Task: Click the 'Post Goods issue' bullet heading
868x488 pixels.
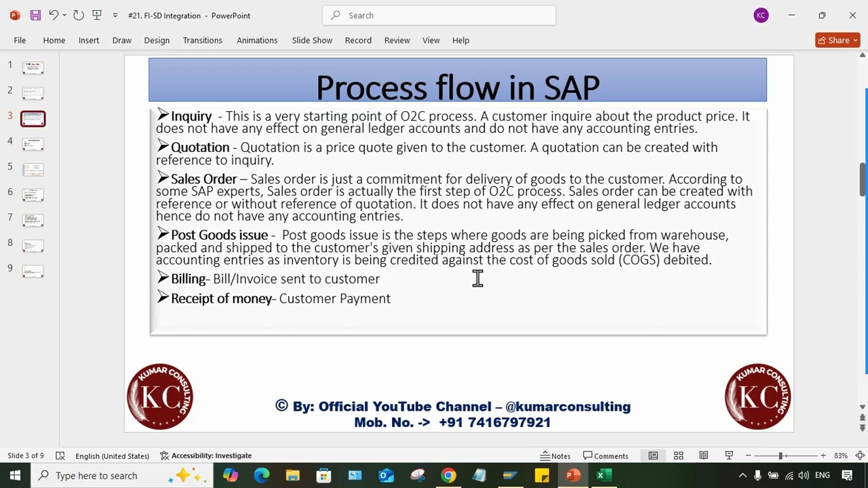Action: tap(219, 235)
